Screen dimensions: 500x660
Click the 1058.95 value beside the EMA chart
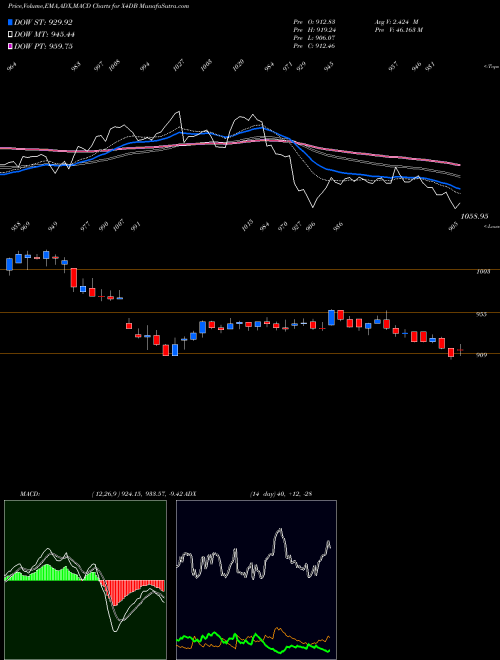pyautogui.click(x=474, y=216)
